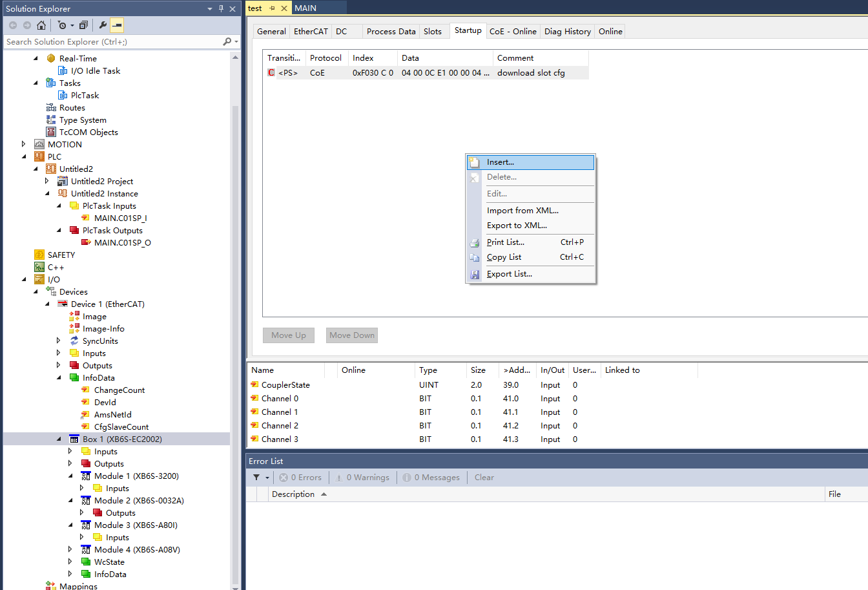This screenshot has width=868, height=590.
Task: Switch to the CoE - Online tab
Action: (x=513, y=31)
